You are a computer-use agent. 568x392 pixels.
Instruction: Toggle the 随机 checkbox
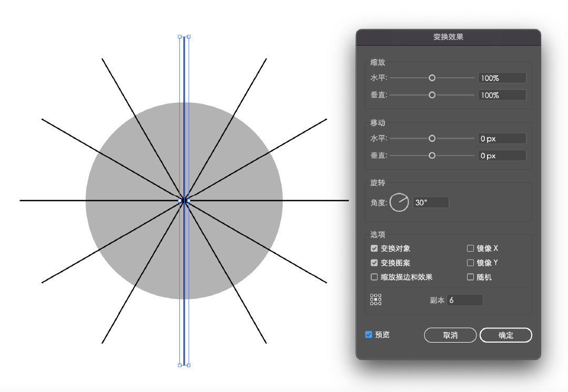[470, 277]
